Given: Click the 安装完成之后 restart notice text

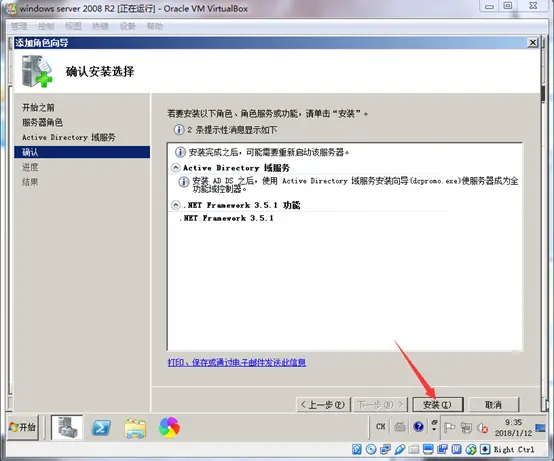Looking at the screenshot, I should [269, 152].
